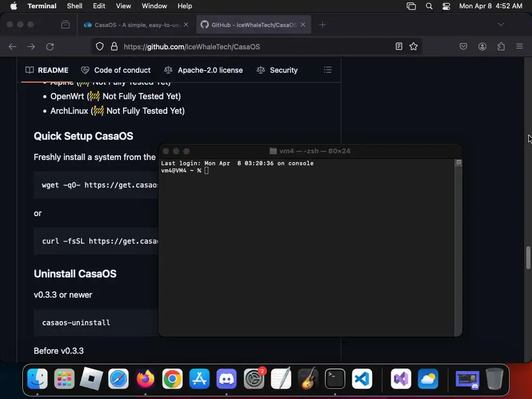
Task: Switch to the CasaOS website tab
Action: (x=136, y=25)
